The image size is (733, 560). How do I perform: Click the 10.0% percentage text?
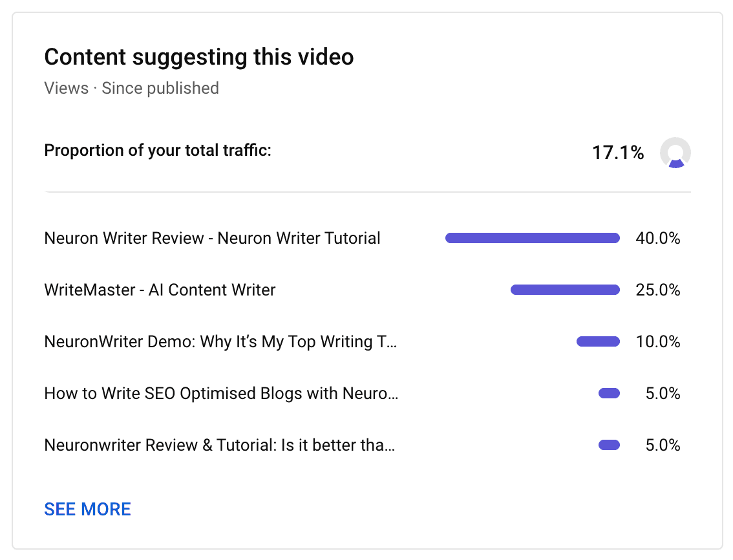[x=658, y=341]
